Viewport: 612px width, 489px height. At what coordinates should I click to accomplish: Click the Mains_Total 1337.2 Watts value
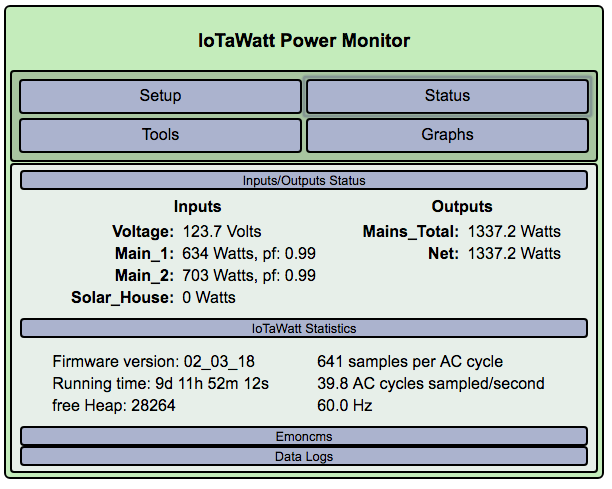(x=514, y=231)
